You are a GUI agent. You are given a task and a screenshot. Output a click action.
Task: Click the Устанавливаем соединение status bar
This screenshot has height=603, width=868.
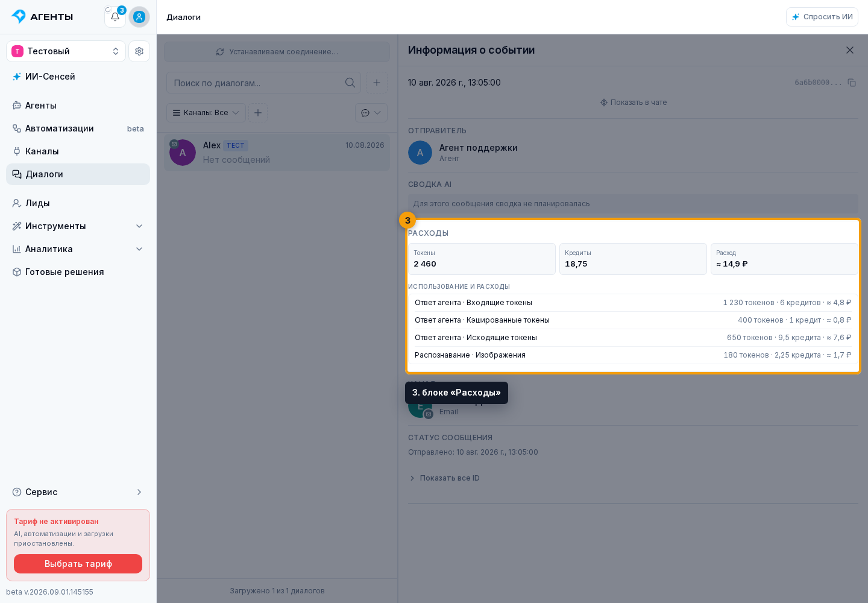(277, 52)
